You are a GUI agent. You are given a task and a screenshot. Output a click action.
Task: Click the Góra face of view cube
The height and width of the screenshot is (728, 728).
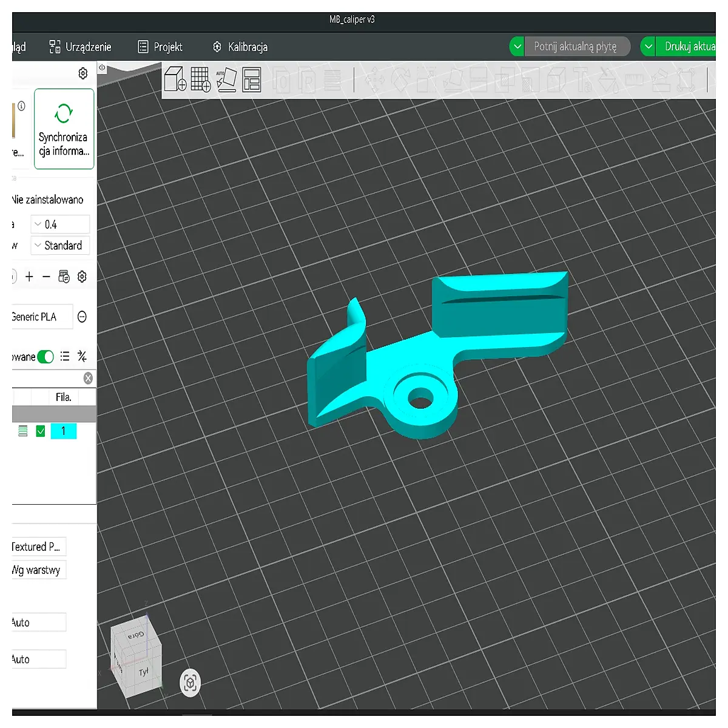click(x=136, y=635)
